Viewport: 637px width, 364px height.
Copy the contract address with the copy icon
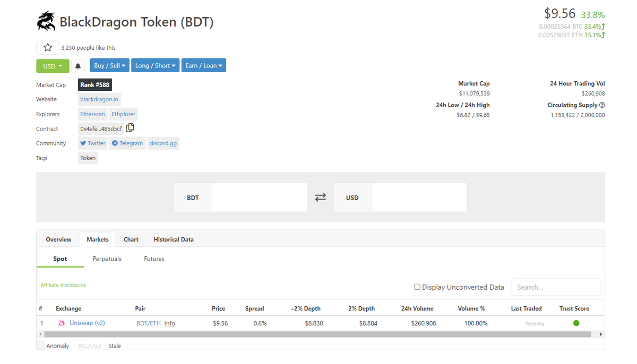(x=130, y=128)
